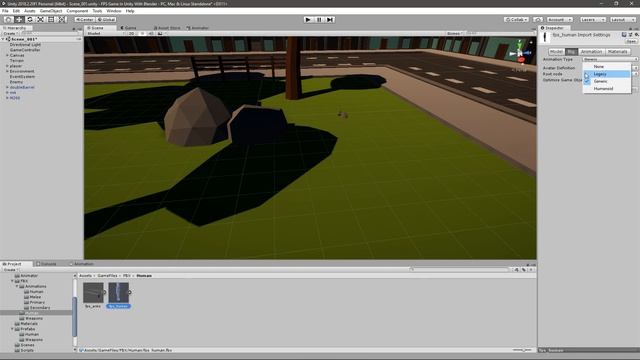
Task: Open the Help menu
Action: point(130,11)
